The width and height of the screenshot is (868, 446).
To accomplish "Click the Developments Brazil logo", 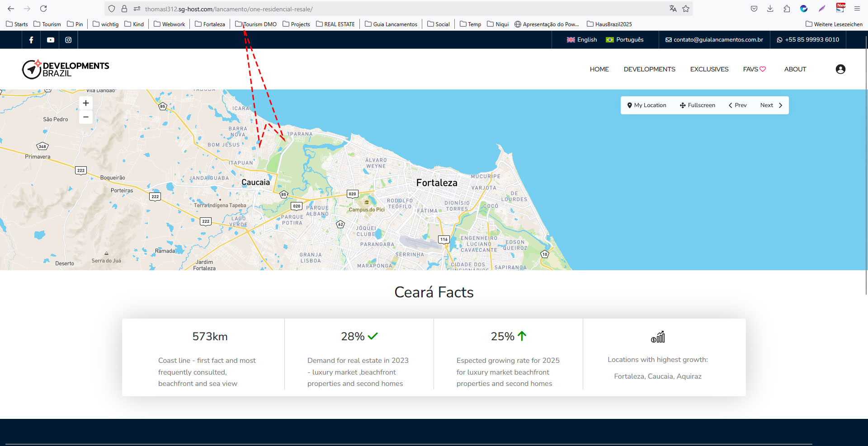I will 66,69.
